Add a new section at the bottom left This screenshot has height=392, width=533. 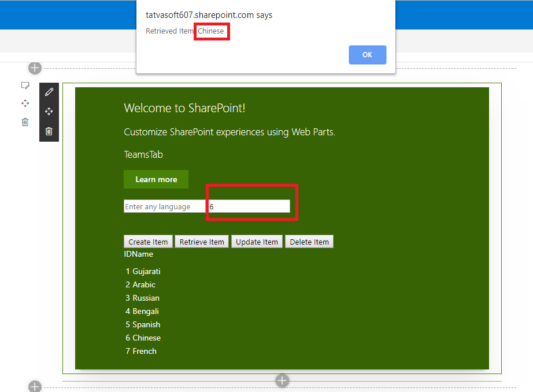(x=35, y=386)
